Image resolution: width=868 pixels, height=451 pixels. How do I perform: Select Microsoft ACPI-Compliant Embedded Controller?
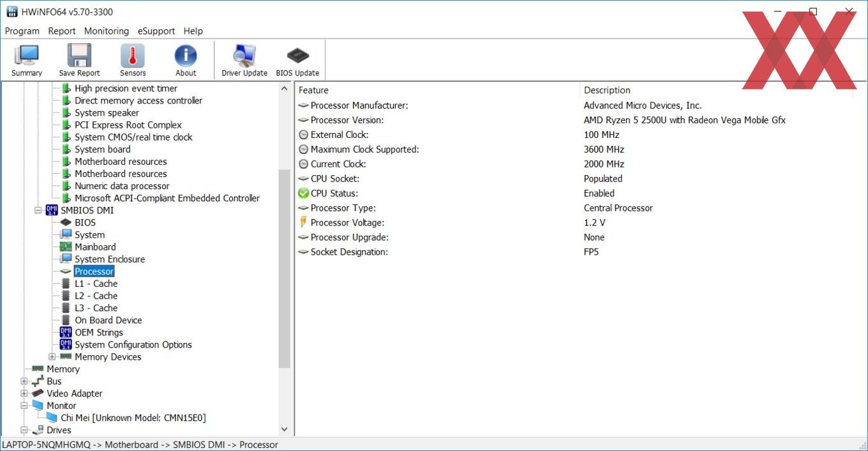(167, 198)
